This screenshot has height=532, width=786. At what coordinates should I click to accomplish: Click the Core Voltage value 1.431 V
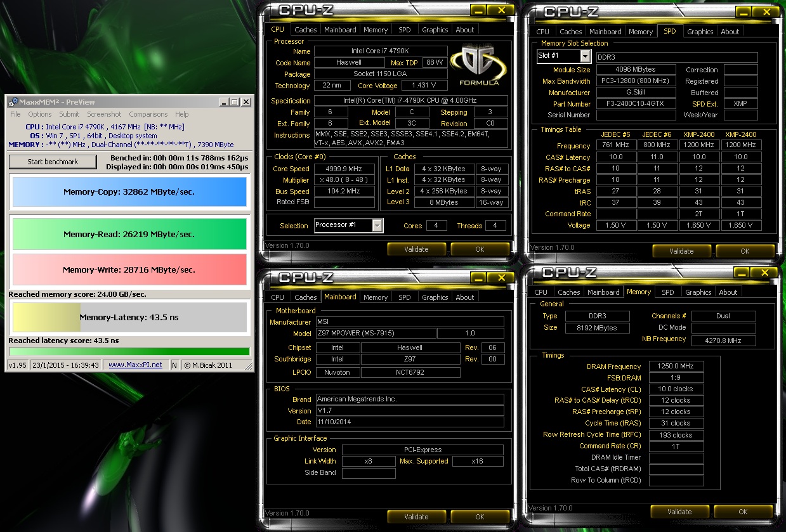424,86
